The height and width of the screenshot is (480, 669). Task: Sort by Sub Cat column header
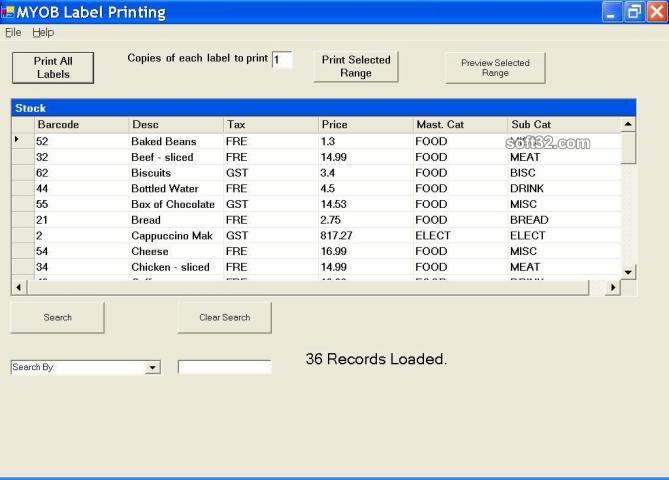click(564, 125)
